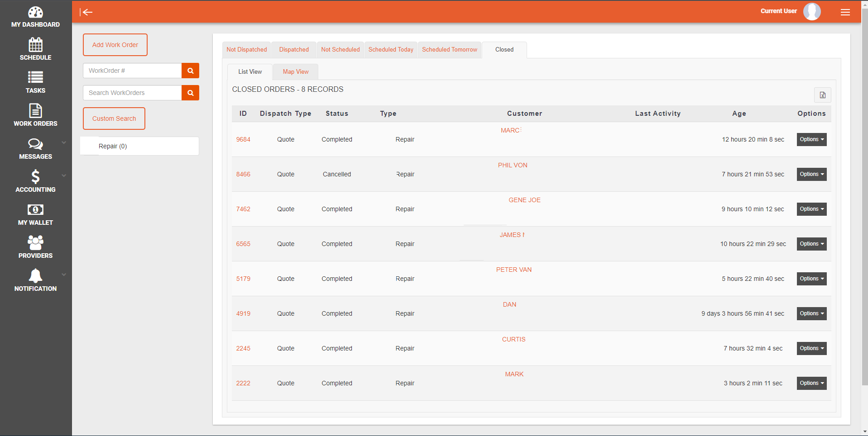Click the Search WorkOrders text field

pos(132,93)
